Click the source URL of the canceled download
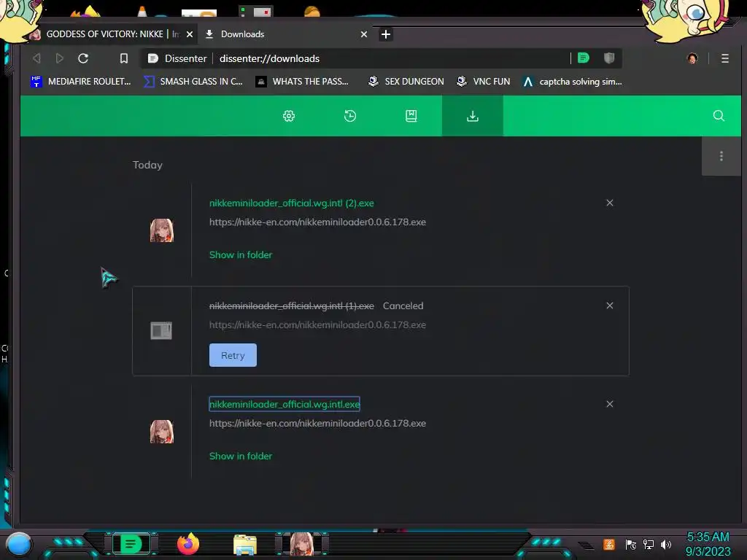Image resolution: width=747 pixels, height=560 pixels. (x=317, y=324)
